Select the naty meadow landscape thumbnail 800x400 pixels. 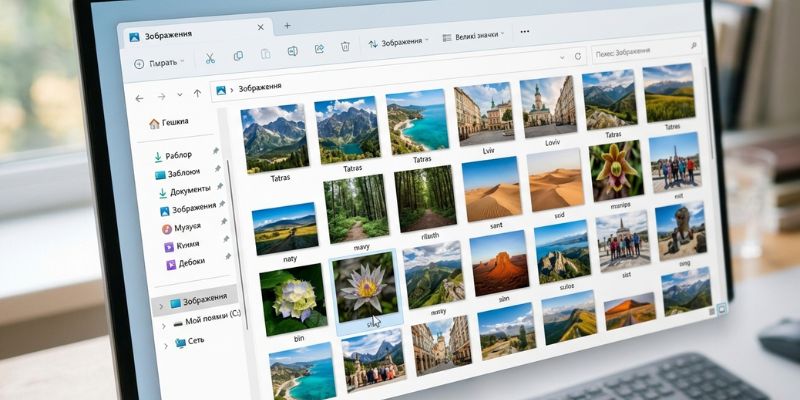point(286,229)
